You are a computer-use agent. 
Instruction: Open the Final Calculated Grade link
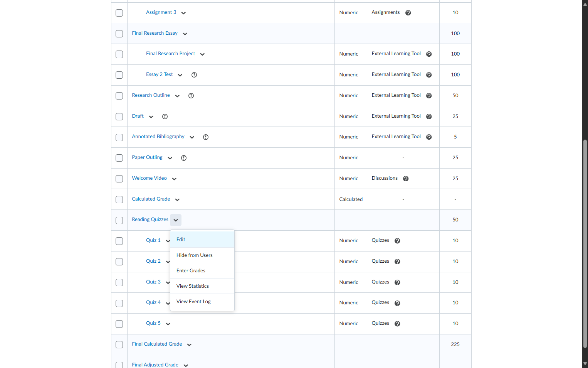(157, 344)
